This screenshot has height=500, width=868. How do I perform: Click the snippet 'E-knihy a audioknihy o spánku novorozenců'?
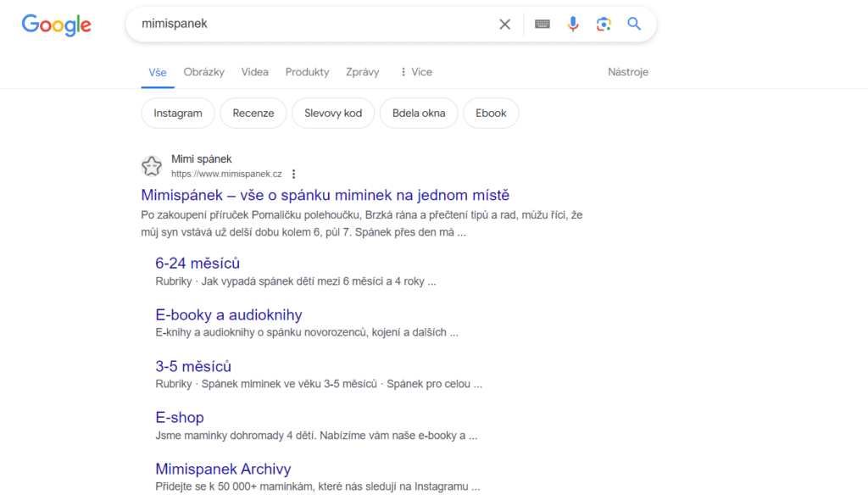307,332
